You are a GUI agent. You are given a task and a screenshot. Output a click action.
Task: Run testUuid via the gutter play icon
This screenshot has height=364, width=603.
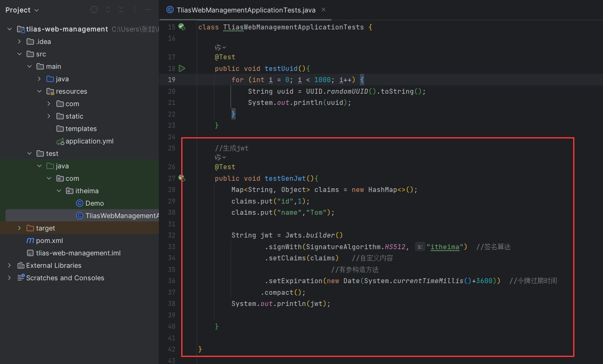tap(182, 68)
